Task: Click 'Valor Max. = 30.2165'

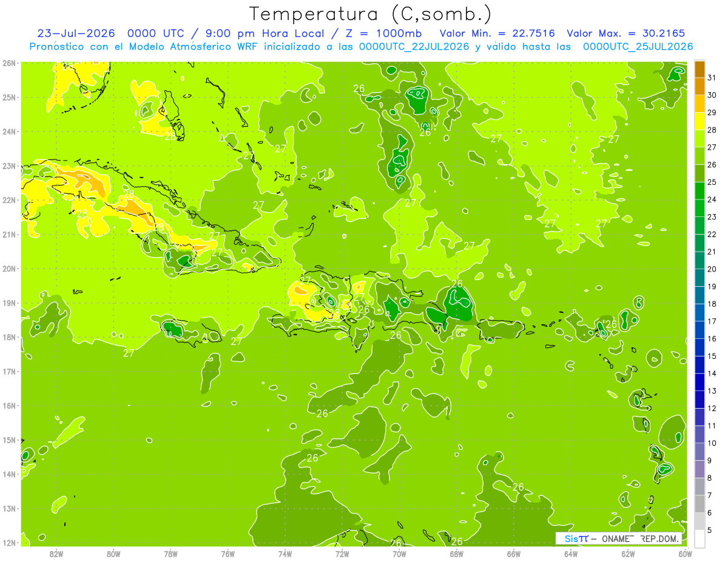Action: point(626,33)
